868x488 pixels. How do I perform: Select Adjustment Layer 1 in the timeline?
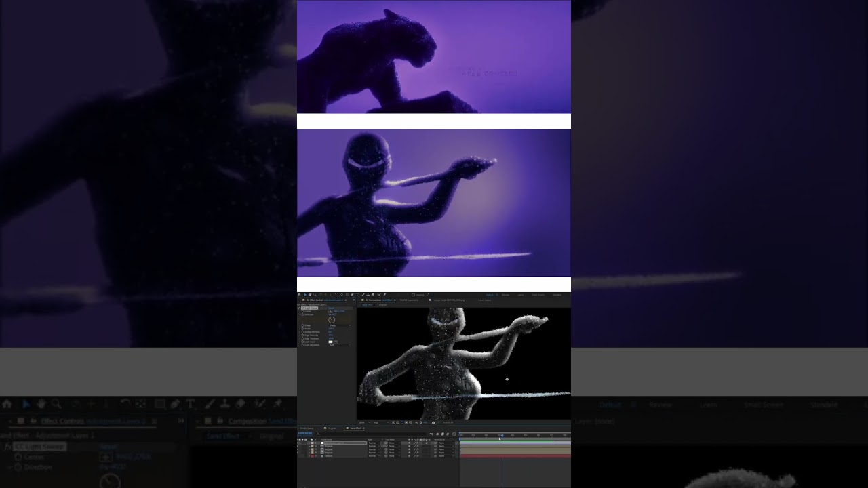346,443
